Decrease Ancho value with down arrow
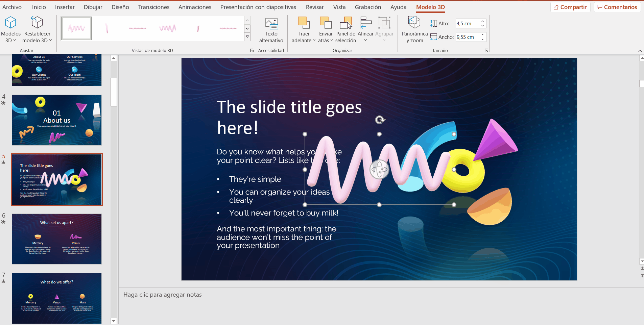644x325 pixels. (483, 40)
